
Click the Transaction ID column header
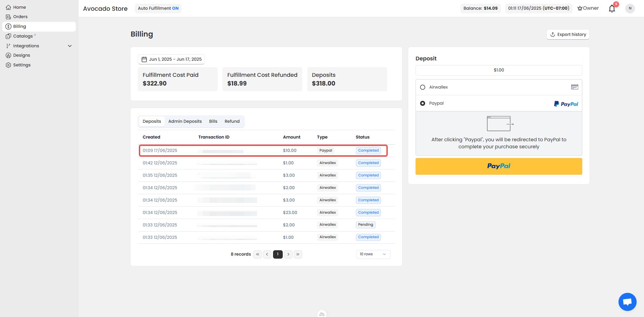(x=214, y=137)
